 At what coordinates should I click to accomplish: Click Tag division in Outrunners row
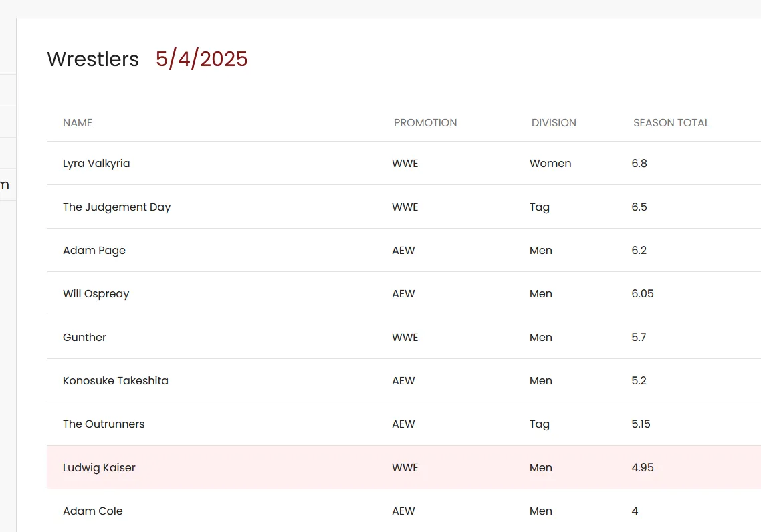(x=540, y=424)
